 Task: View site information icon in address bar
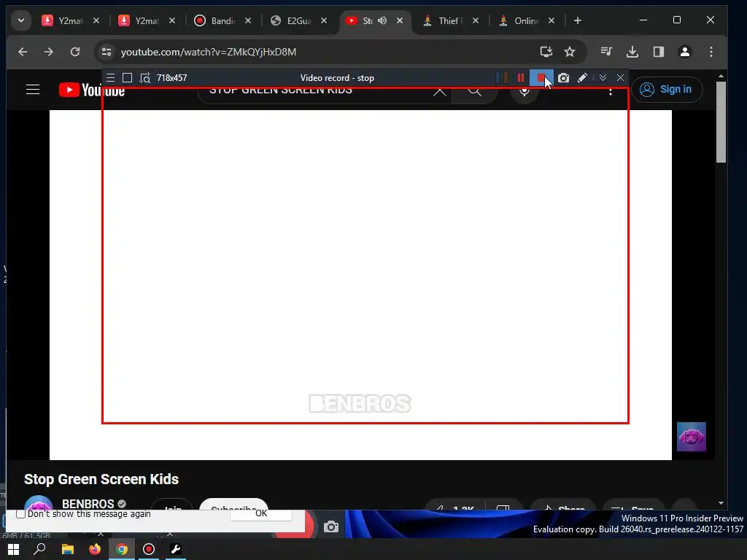click(107, 52)
